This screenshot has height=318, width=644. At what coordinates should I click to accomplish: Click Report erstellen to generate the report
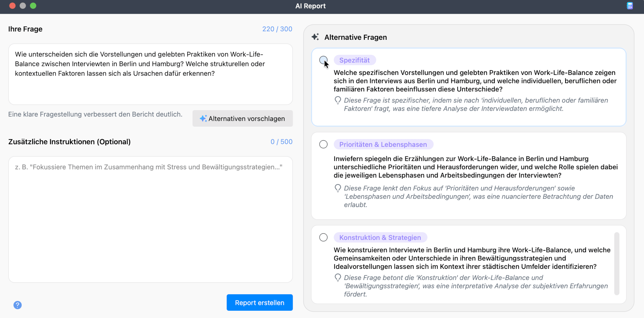(259, 302)
